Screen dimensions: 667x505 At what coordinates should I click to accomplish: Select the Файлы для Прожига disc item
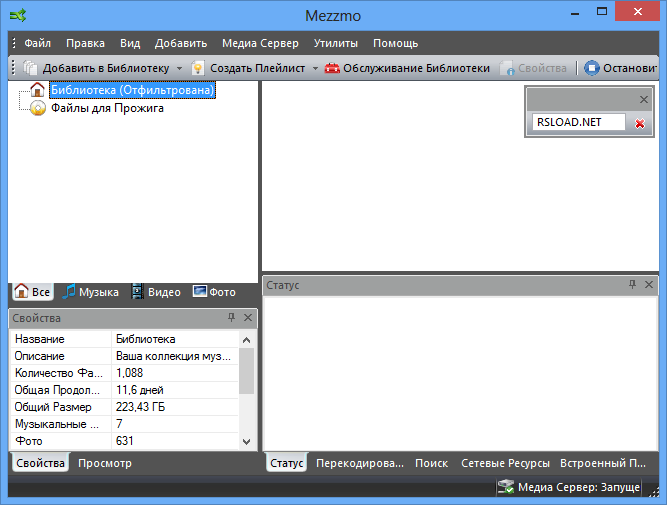point(107,108)
